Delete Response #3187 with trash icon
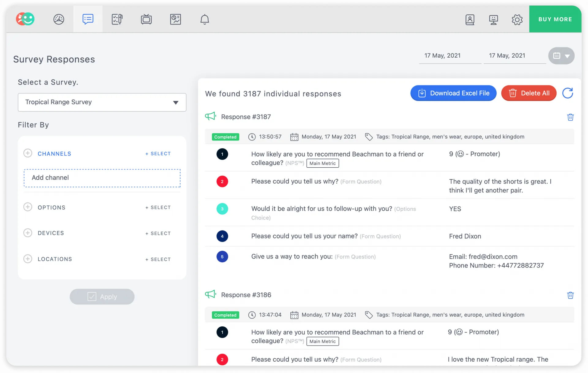This screenshot has height=373, width=588. (570, 117)
